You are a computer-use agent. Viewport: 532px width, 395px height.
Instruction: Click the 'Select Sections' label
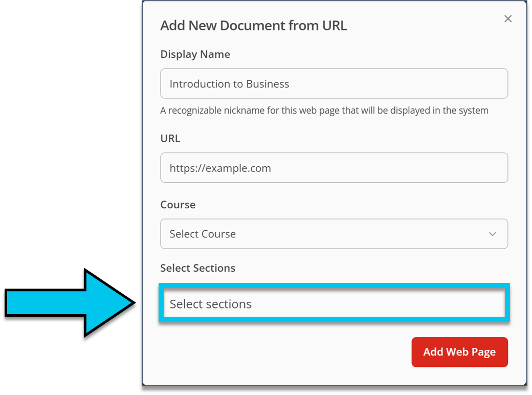(198, 268)
